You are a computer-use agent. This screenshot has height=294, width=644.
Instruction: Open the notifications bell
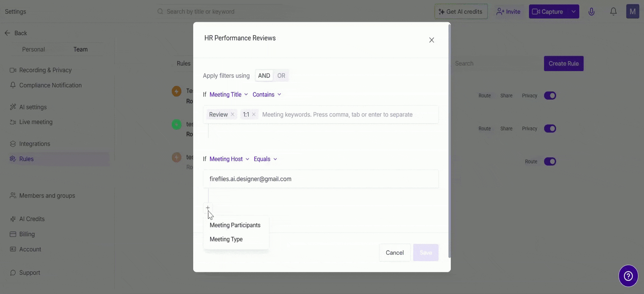point(613,12)
